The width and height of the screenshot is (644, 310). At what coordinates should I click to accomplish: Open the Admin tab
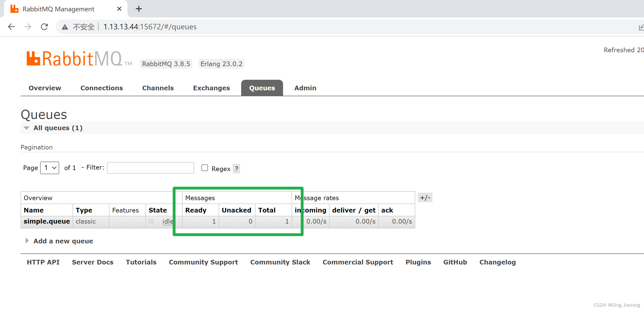(x=305, y=88)
